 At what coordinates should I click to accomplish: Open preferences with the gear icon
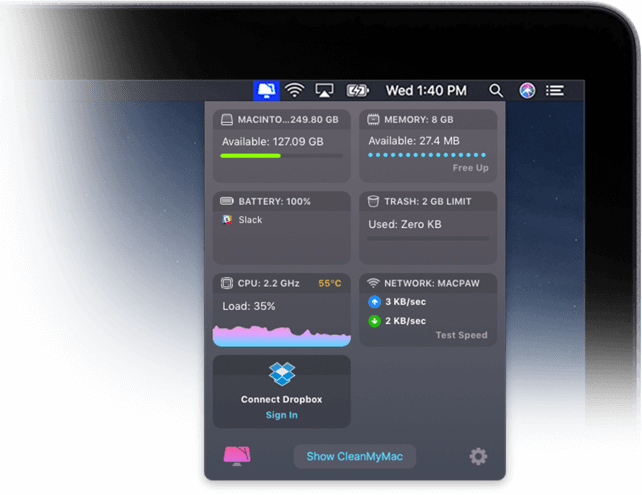[478, 456]
